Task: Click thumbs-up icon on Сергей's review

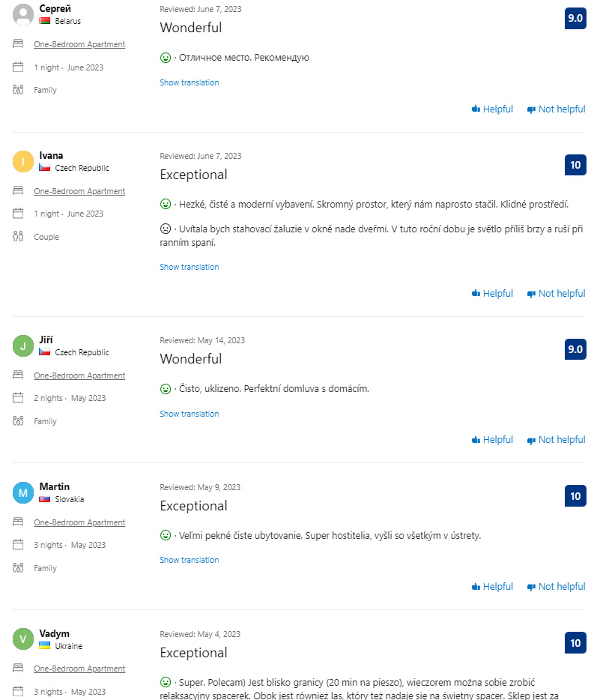Action: tap(476, 109)
